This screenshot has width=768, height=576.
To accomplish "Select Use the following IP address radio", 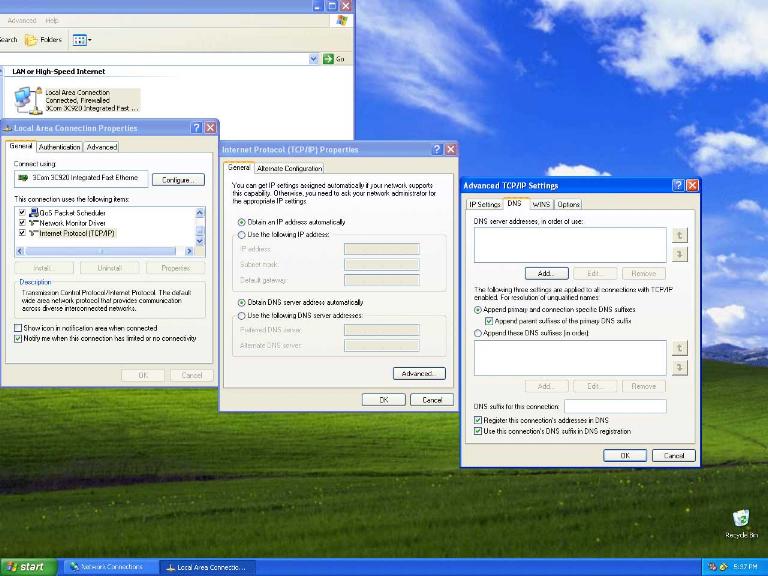I will pyautogui.click(x=241, y=235).
